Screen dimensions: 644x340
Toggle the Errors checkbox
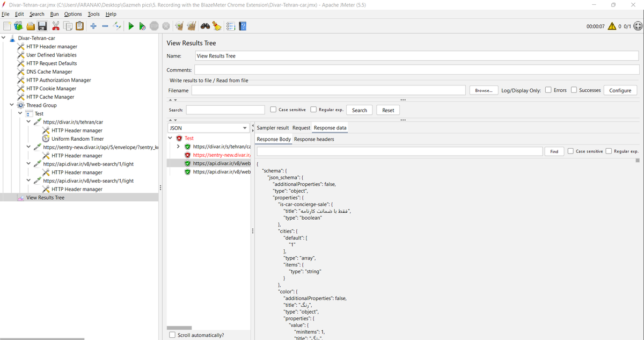548,90
